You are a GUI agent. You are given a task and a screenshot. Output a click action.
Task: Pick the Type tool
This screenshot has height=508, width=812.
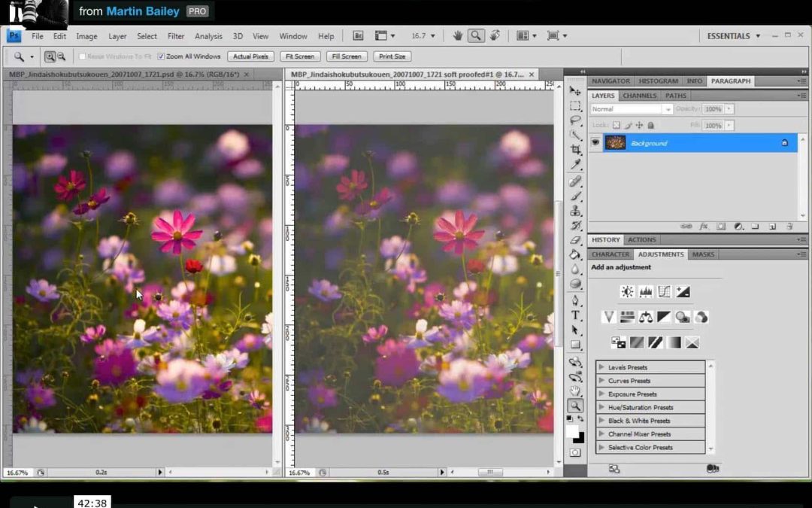576,315
